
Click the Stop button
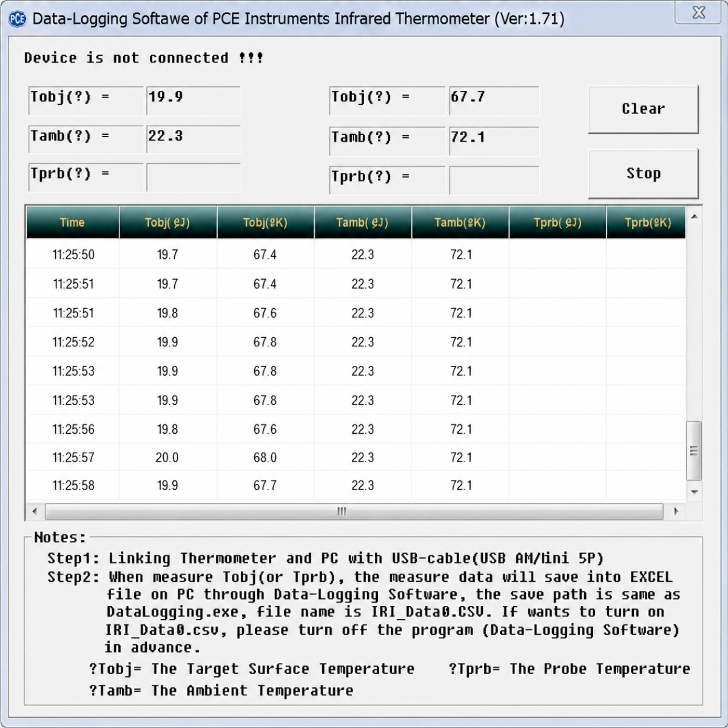click(643, 174)
